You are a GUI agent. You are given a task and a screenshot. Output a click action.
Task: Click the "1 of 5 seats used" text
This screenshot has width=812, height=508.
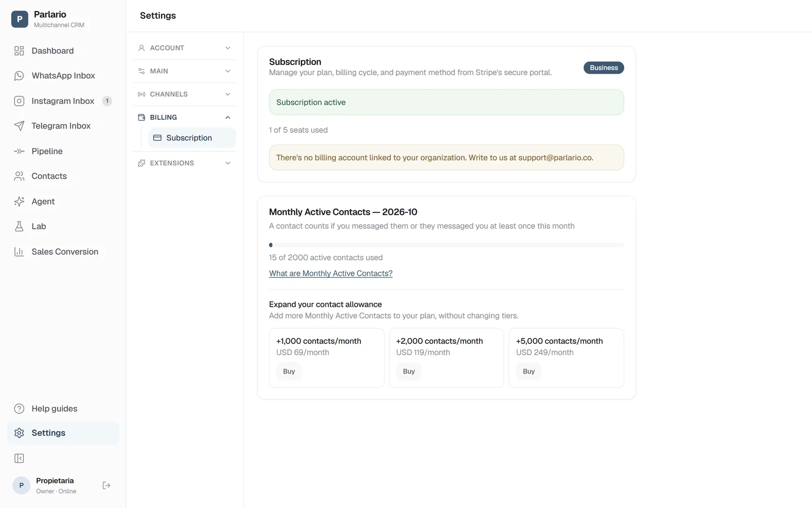(x=298, y=130)
